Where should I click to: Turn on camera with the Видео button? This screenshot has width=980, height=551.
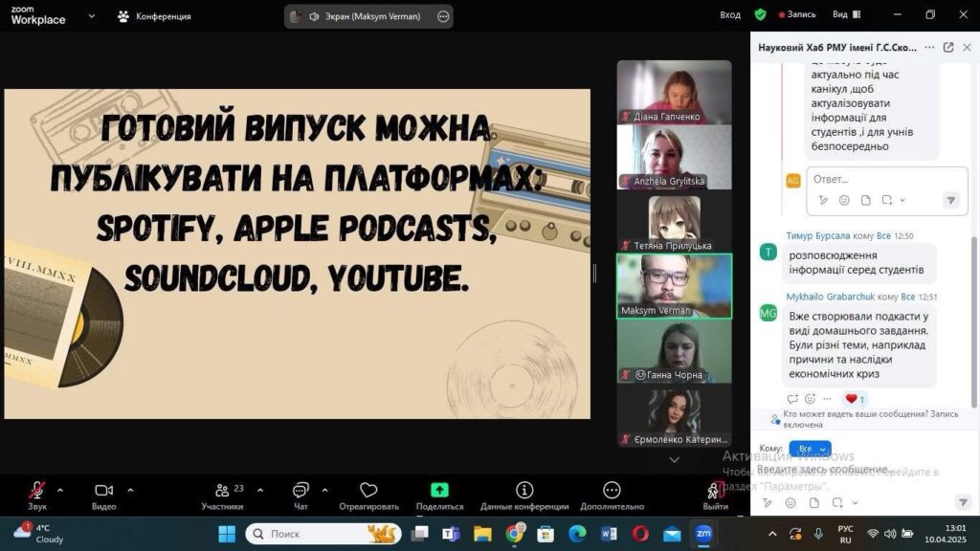[103, 491]
